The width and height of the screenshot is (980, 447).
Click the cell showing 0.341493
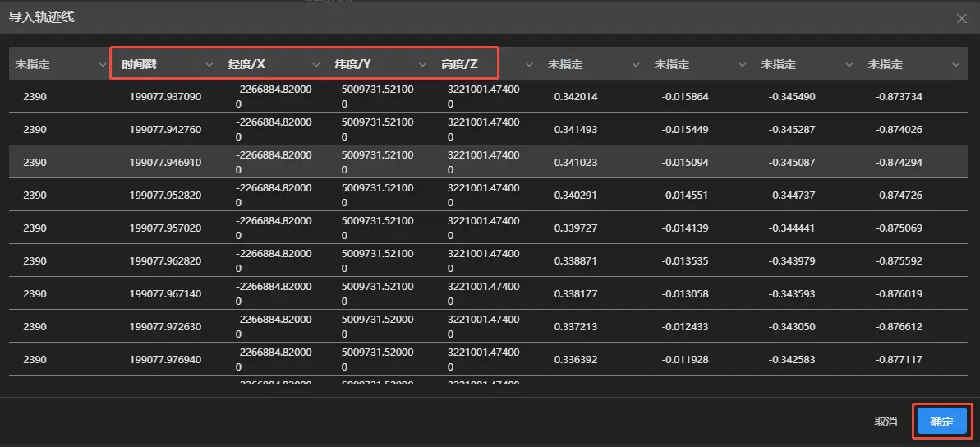(576, 130)
